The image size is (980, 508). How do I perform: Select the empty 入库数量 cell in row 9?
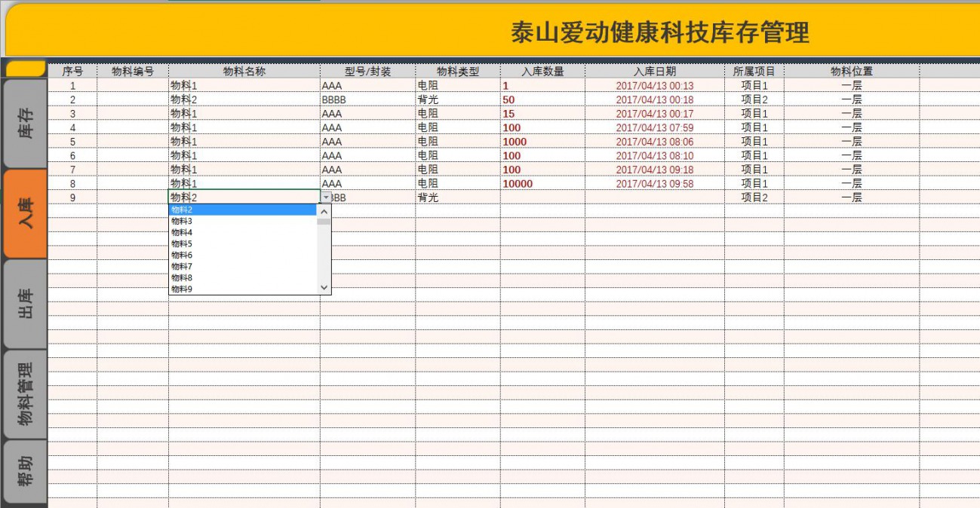(542, 197)
